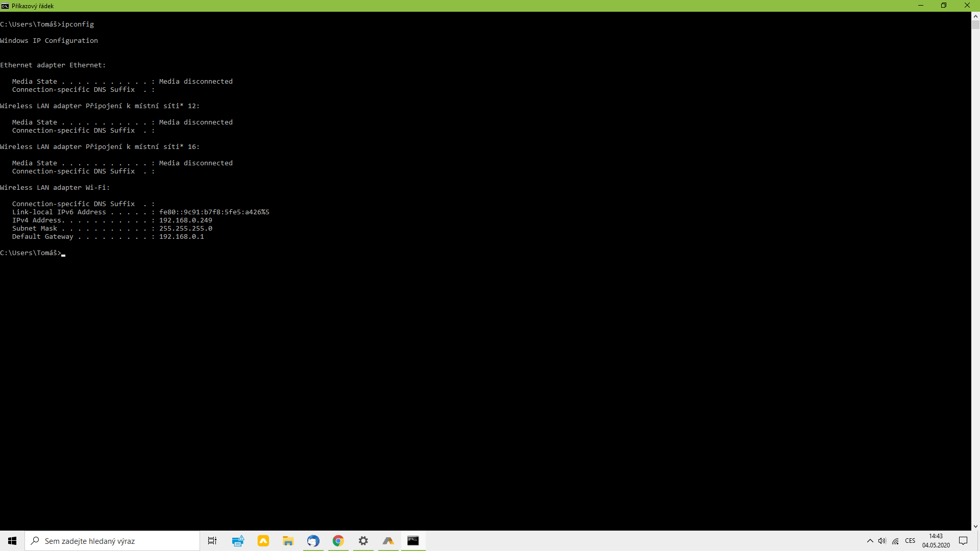Screen dimensions: 980x551
Task: Open File Explorer from the taskbar
Action: 288,541
